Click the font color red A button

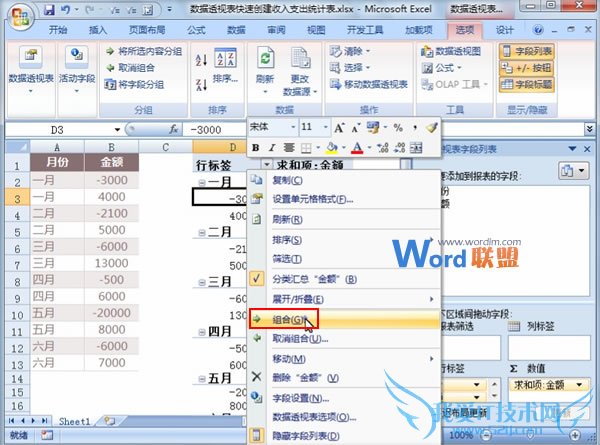tap(357, 148)
